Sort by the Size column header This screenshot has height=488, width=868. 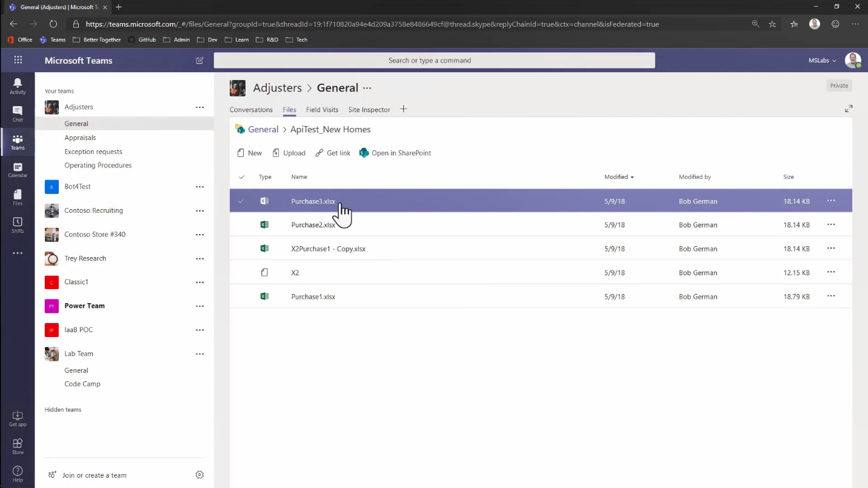788,177
